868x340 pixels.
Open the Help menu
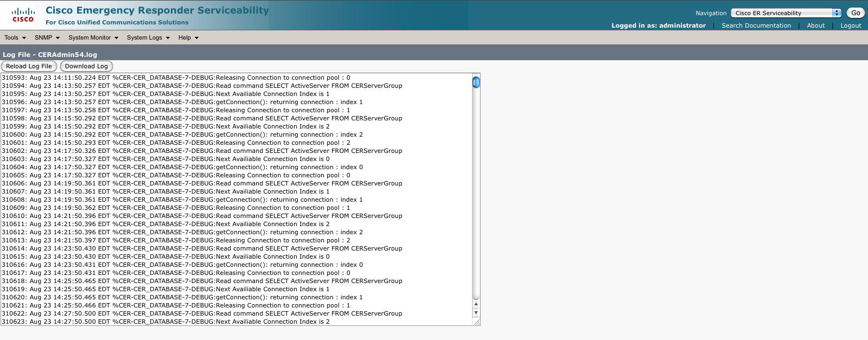tap(188, 37)
